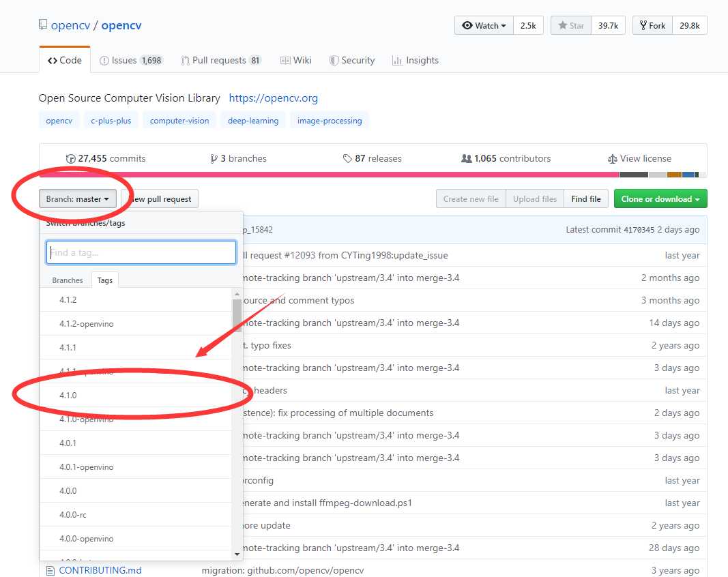The width and height of the screenshot is (728, 577).
Task: Open the 87 releases link
Action: pyautogui.click(x=373, y=159)
